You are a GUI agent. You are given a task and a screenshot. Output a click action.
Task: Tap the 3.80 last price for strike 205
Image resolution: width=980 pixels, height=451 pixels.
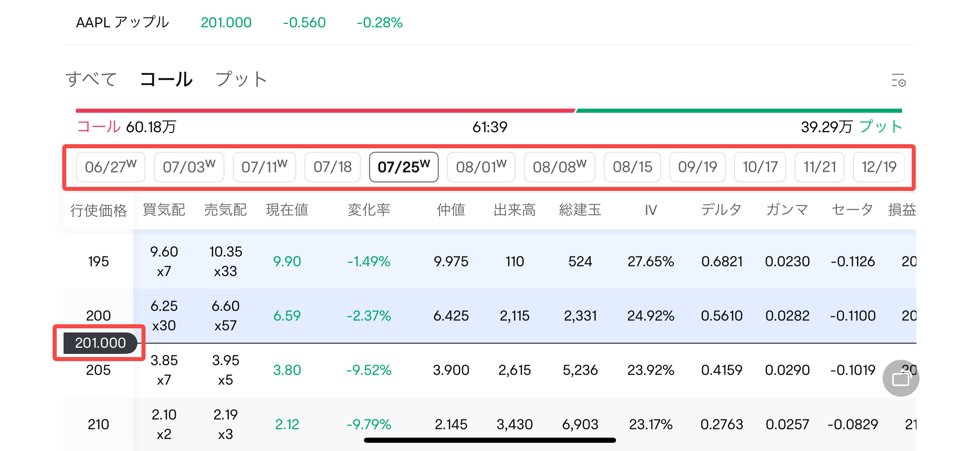click(x=287, y=370)
